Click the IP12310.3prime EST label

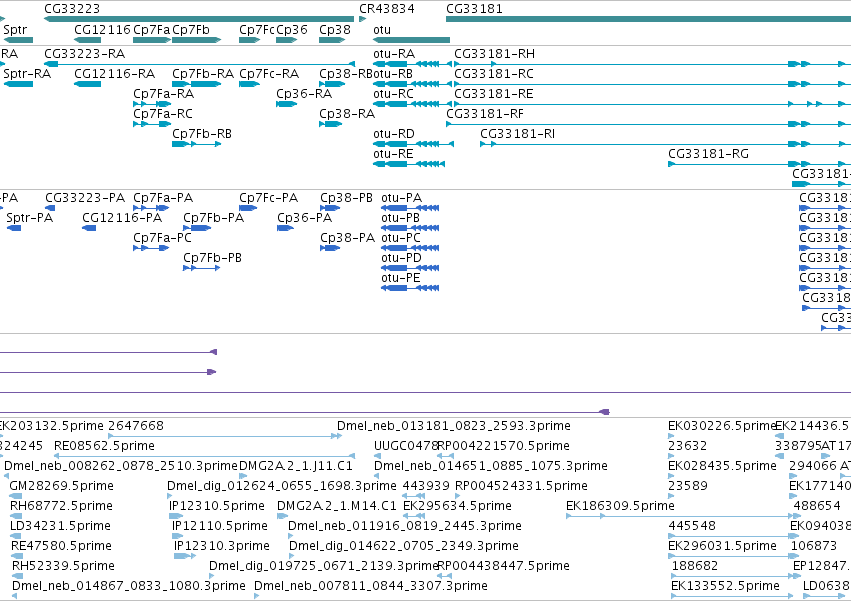(x=222, y=546)
